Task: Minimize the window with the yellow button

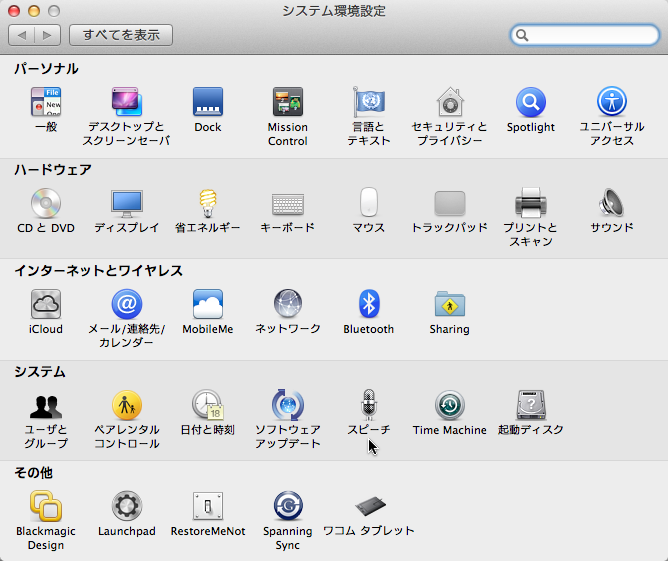Action: pyautogui.click(x=34, y=11)
